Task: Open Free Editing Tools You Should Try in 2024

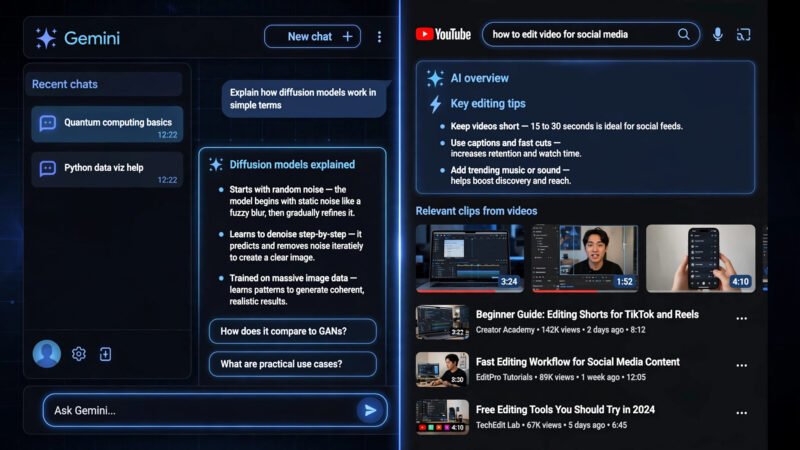Action: 565,409
